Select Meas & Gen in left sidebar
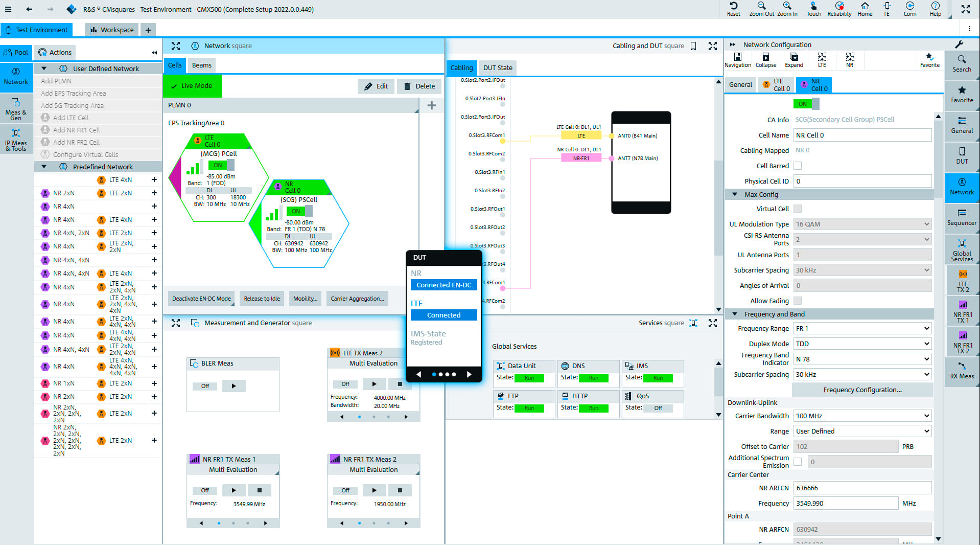 point(16,108)
